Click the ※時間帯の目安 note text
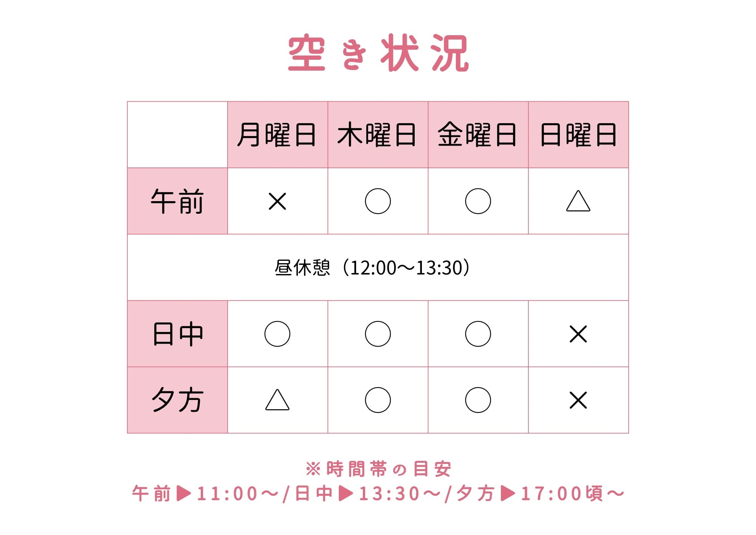This screenshot has width=756, height=535. [378, 470]
